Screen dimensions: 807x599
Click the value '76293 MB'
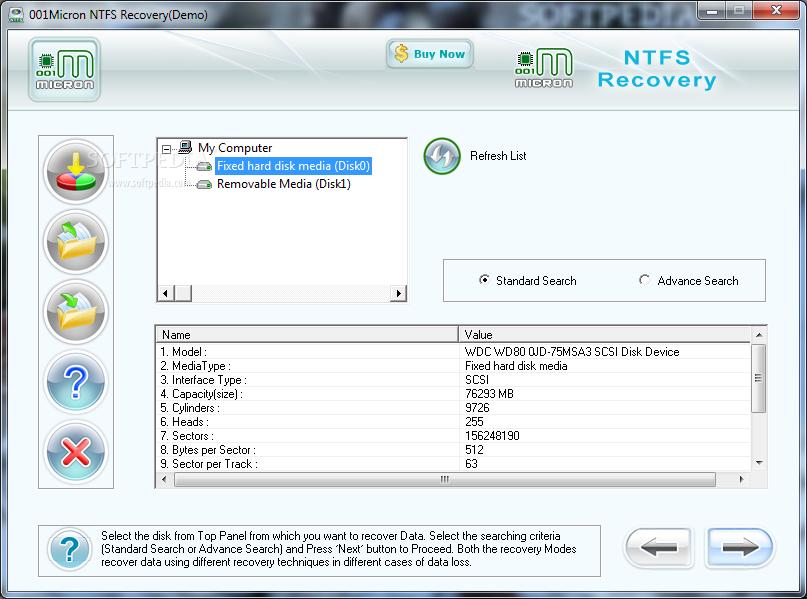point(489,394)
